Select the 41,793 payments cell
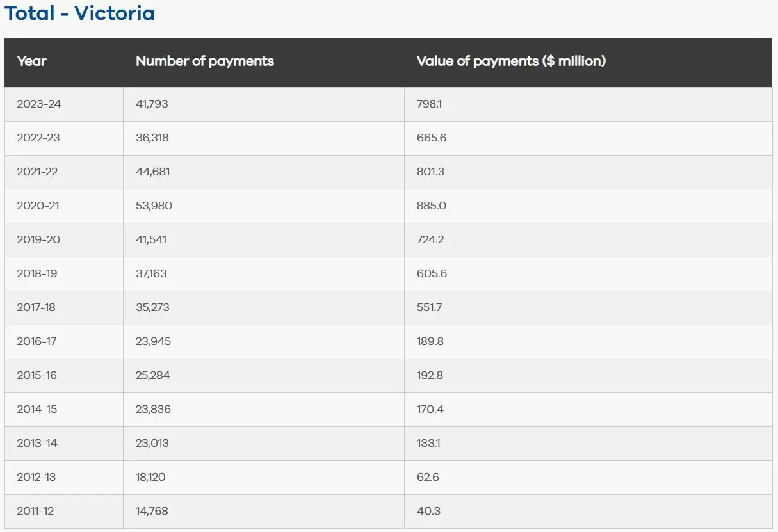The width and height of the screenshot is (778, 532). 152,104
